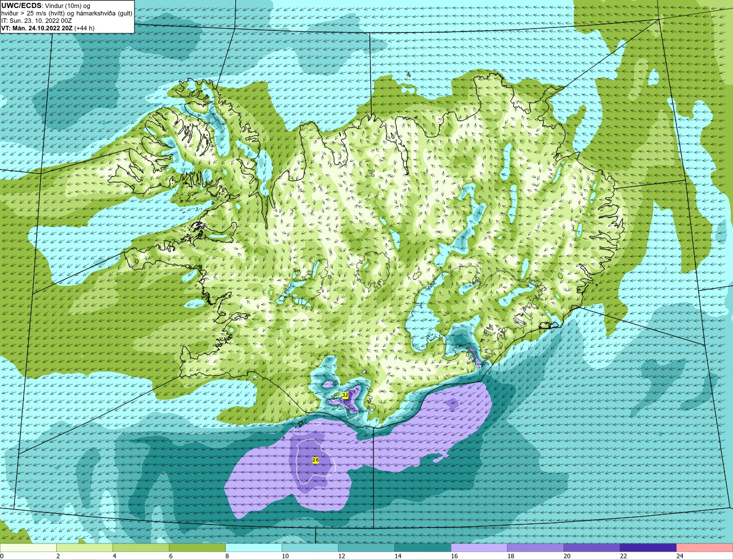Click the olive green 6–8 m/s legend swatch
The height and width of the screenshot is (560, 733).
pyautogui.click(x=198, y=547)
